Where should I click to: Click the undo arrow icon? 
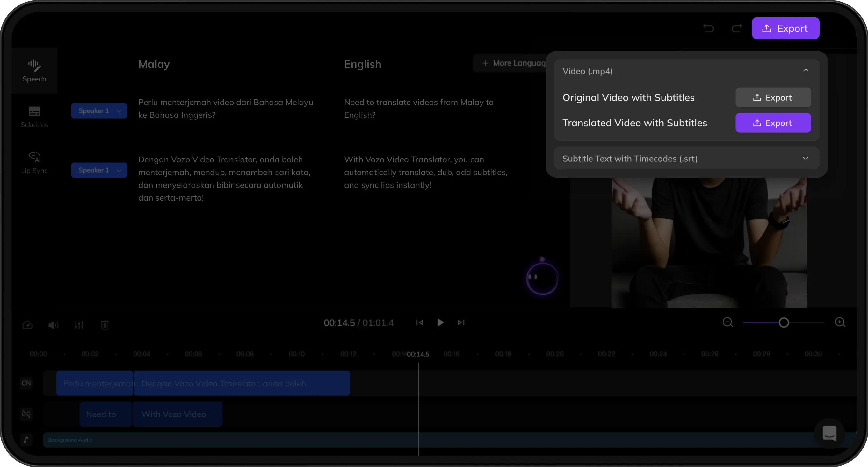coord(709,28)
